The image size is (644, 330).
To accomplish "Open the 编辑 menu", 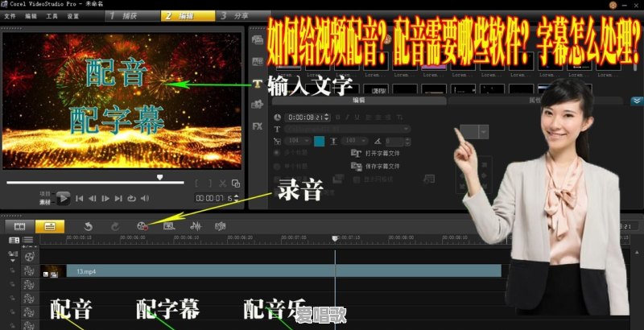I will [31, 16].
